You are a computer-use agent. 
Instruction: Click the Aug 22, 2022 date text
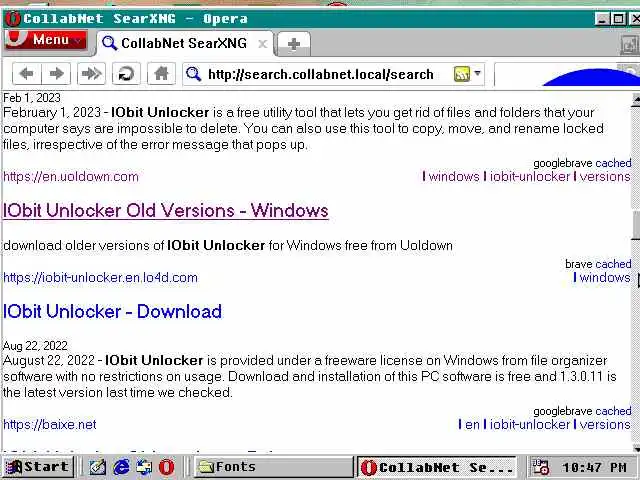(x=35, y=346)
